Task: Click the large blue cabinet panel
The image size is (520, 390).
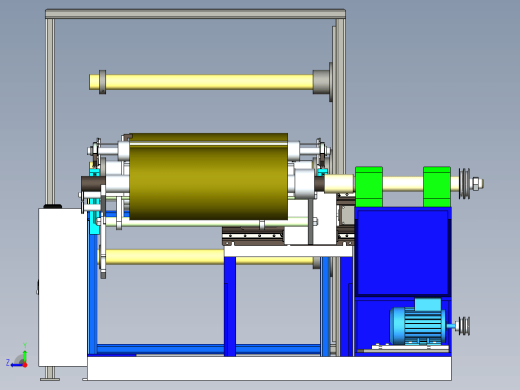Action: 403,252
